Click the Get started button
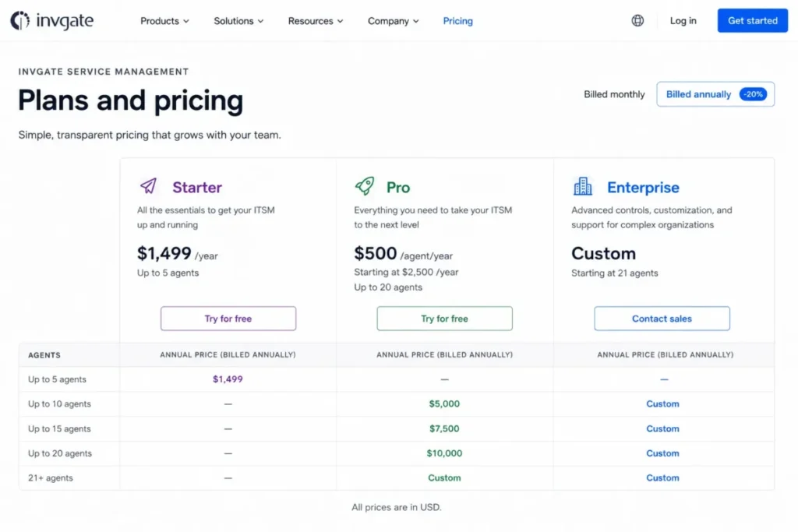Viewport: 798px width, 532px height. (752, 20)
